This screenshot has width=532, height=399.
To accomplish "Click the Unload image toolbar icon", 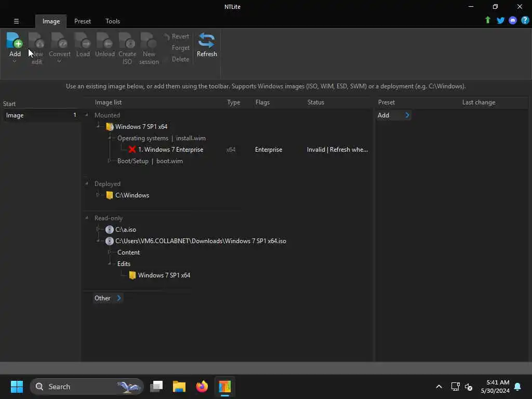I will [104, 41].
